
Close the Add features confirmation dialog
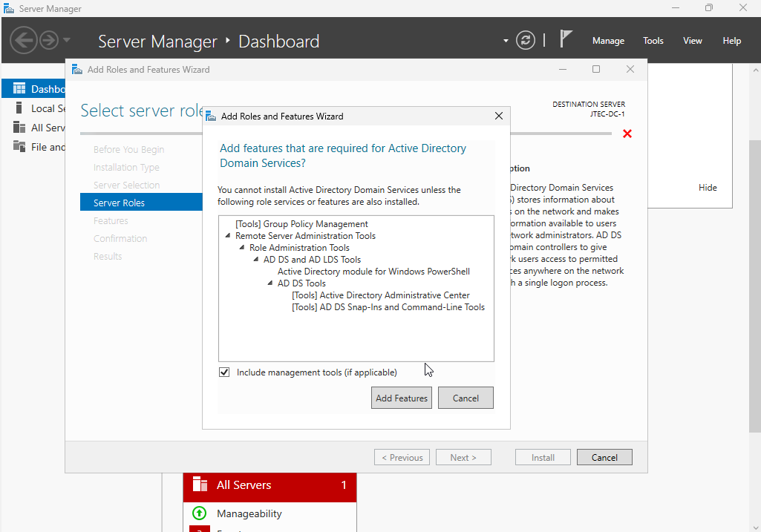tap(498, 116)
